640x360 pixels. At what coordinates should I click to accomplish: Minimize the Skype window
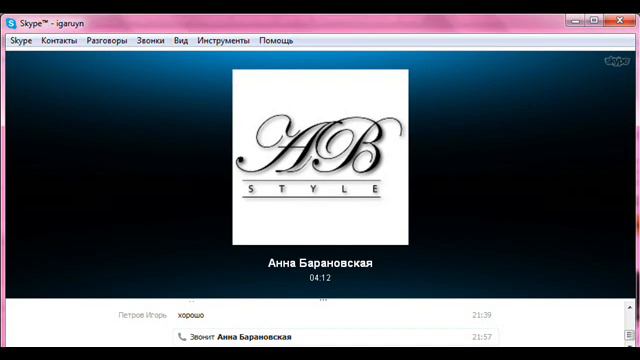coord(576,20)
